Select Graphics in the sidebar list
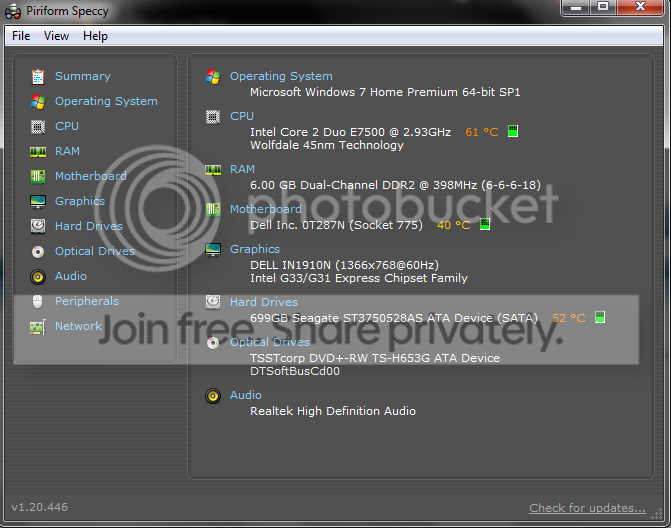671x528 pixels. pyautogui.click(x=80, y=201)
